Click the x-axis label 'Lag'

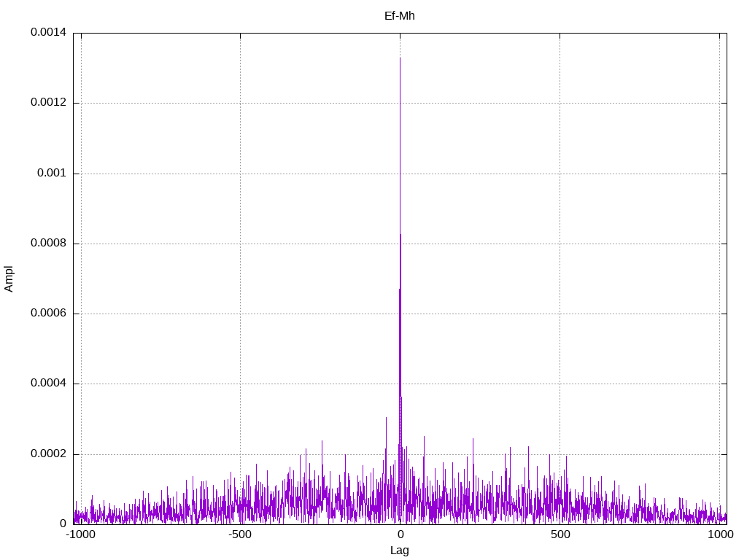tap(399, 551)
